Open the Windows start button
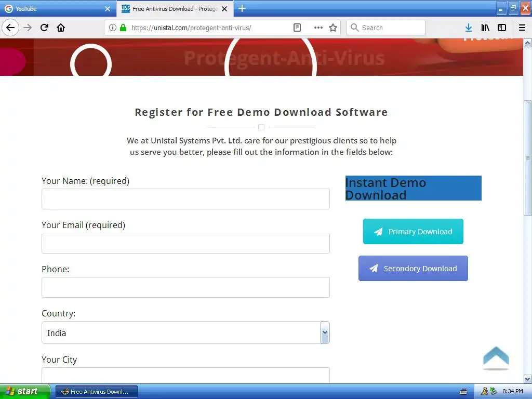Viewport: 532px width, 399px height. (25, 392)
